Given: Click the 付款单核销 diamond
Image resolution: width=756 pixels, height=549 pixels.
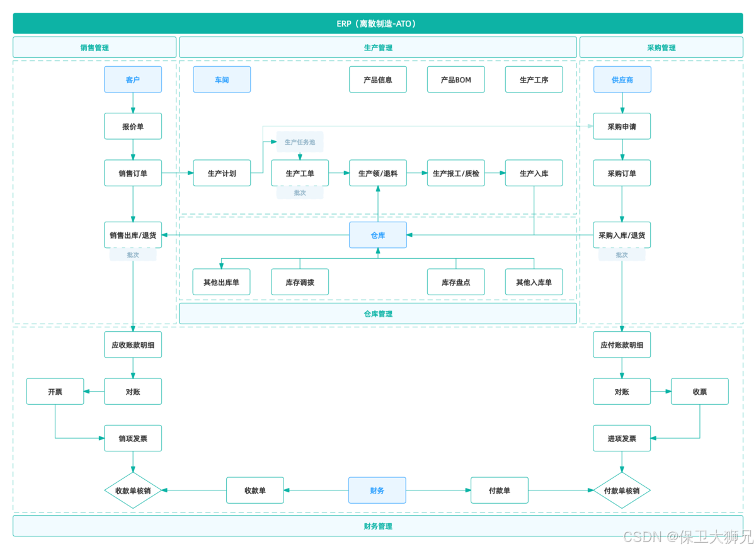Looking at the screenshot, I should pos(622,490).
